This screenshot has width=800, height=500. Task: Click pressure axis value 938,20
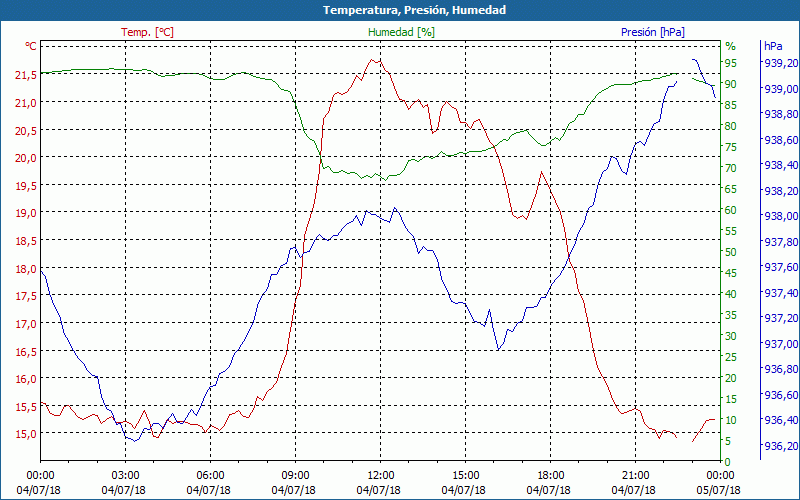pos(779,191)
